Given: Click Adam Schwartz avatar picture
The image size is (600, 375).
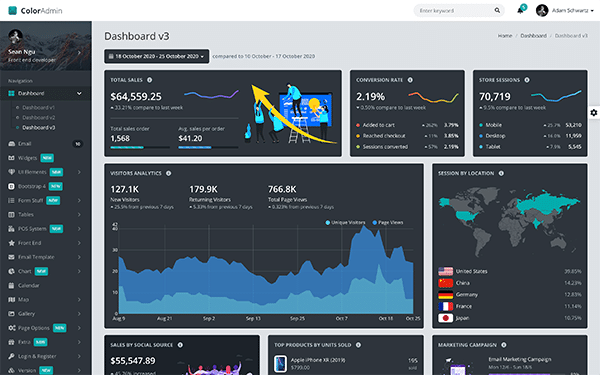Looking at the screenshot, I should click(x=542, y=10).
